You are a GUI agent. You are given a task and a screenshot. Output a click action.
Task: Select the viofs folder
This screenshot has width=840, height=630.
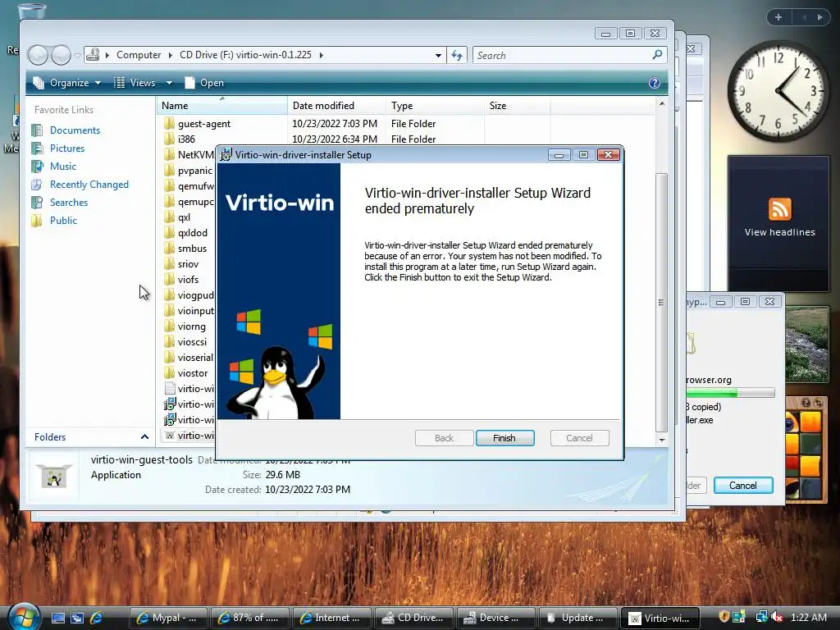point(188,279)
